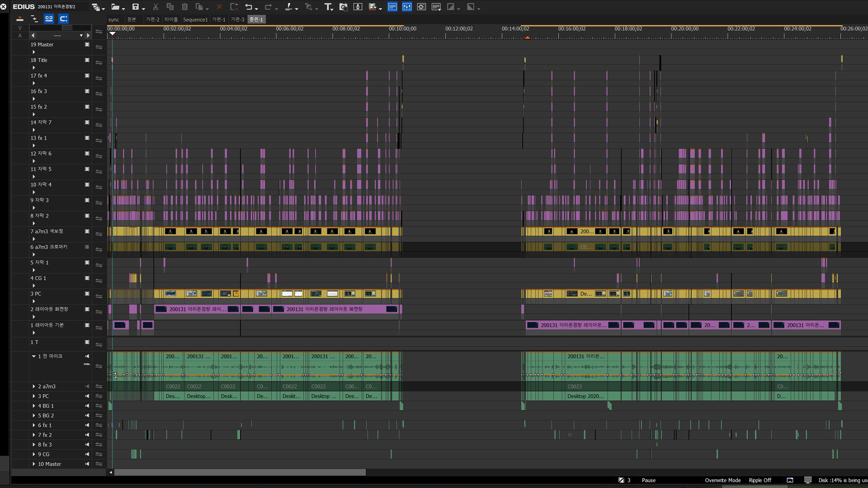Toggle the audio mixer icon
This screenshot has width=868, height=488.
point(407,7)
